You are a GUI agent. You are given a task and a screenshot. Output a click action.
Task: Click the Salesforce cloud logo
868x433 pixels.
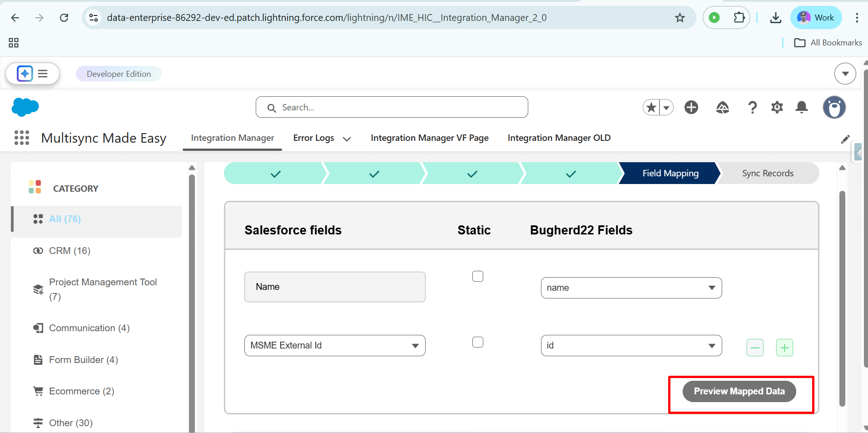25,107
